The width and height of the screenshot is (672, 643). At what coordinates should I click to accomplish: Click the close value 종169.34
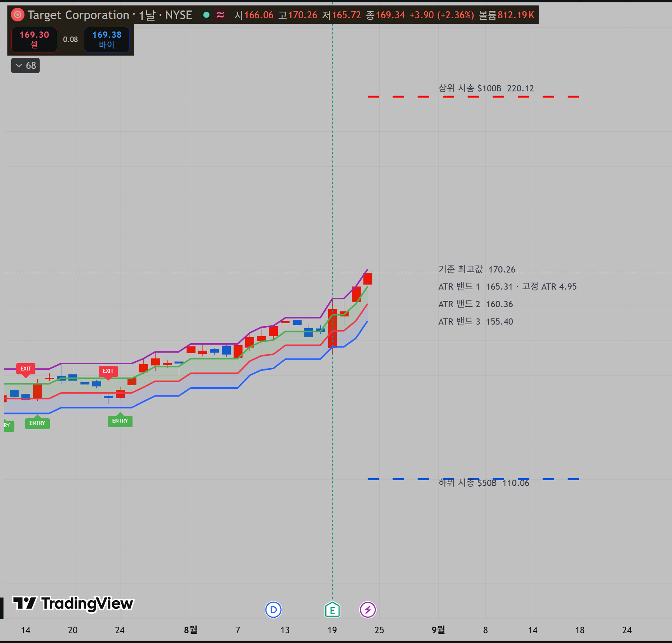386,15
